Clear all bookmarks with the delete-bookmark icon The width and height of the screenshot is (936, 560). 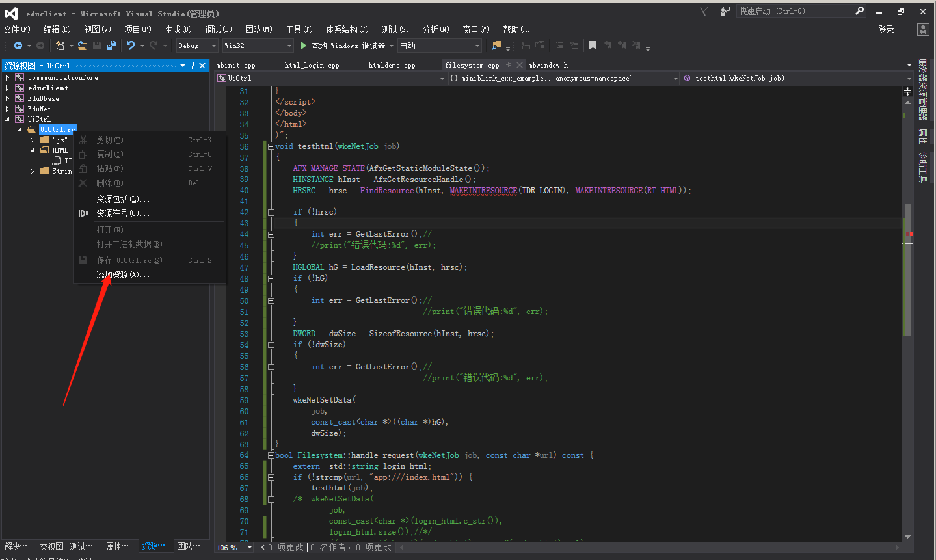coord(636,45)
